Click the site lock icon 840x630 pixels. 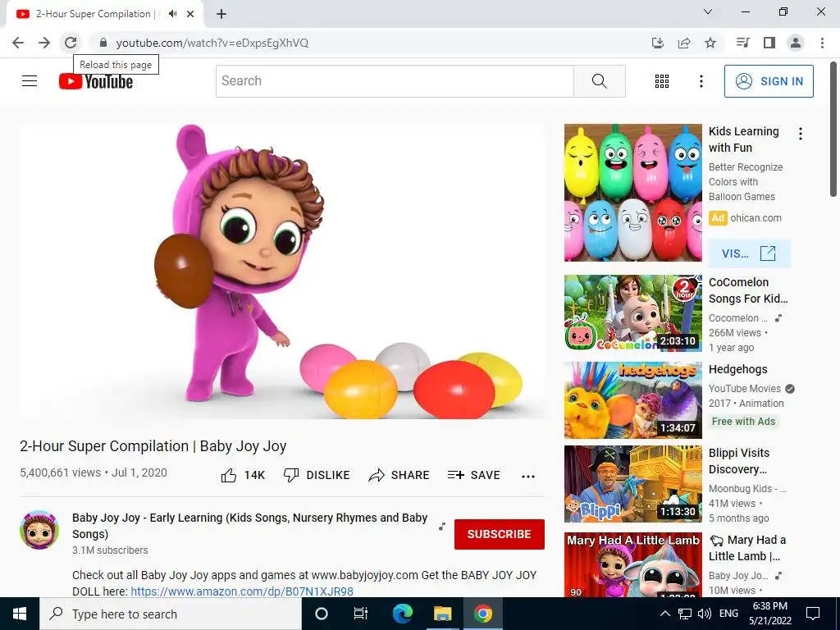point(103,43)
